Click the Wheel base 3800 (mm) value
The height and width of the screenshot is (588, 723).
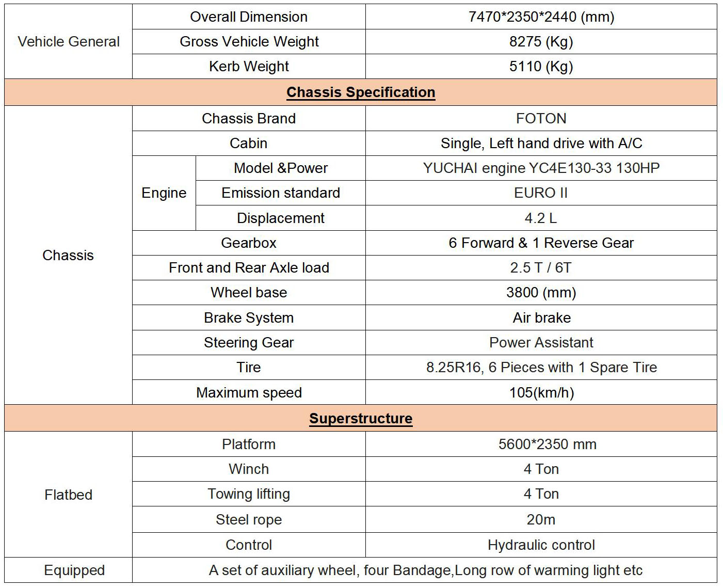[x=541, y=292]
